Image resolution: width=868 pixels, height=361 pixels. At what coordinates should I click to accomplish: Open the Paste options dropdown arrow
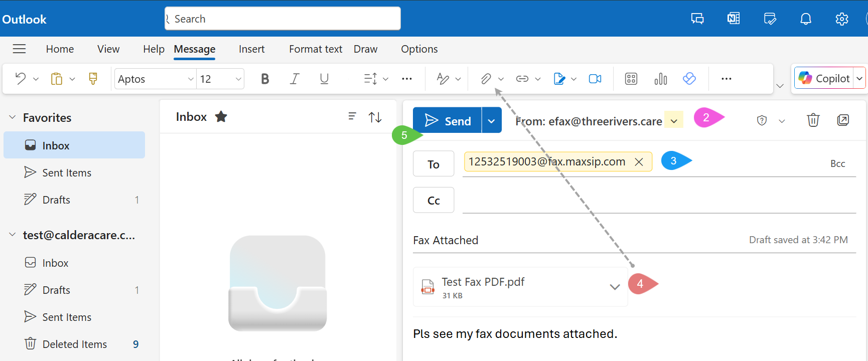tap(72, 79)
